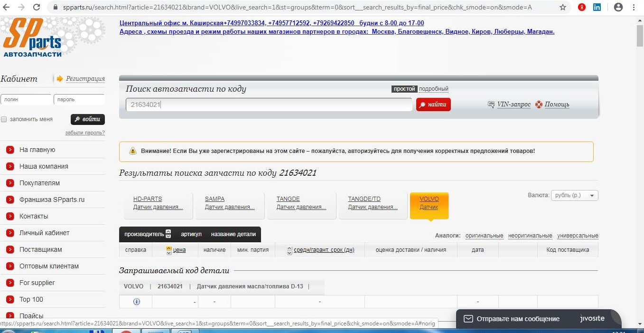Open Франшиза SPparts.ru menu item
The image size is (644, 333).
point(52,200)
